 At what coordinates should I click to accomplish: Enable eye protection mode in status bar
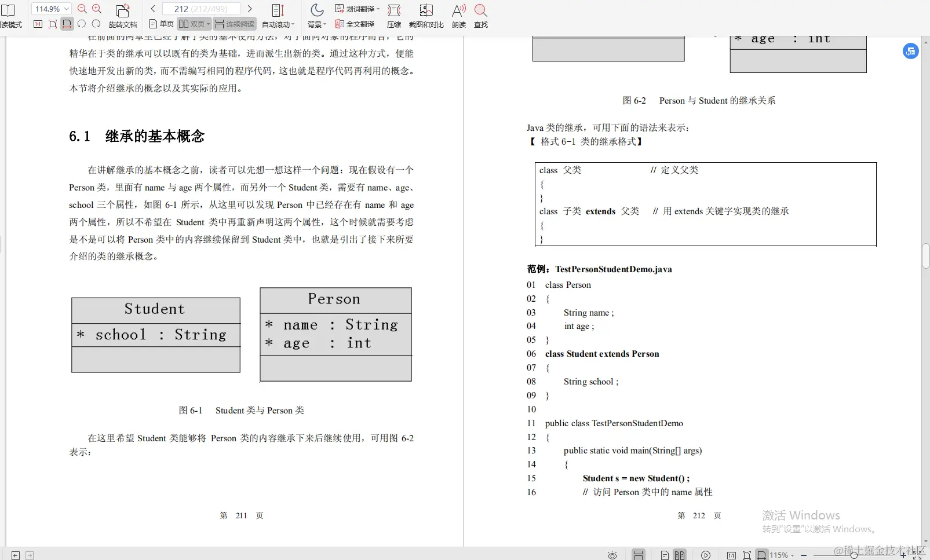coord(612,555)
